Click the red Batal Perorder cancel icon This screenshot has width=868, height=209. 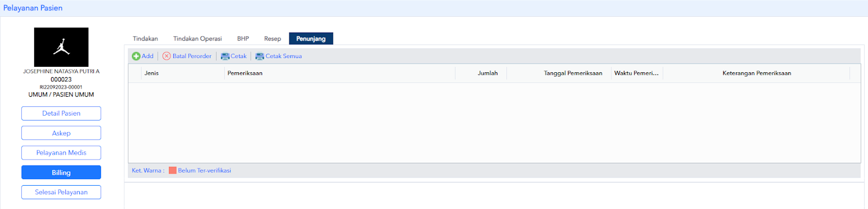pos(167,56)
